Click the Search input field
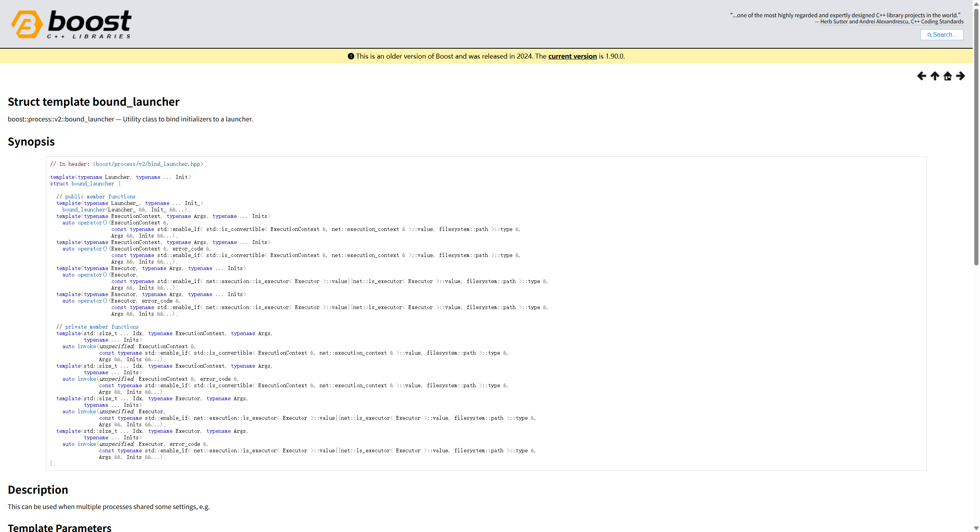 (942, 35)
